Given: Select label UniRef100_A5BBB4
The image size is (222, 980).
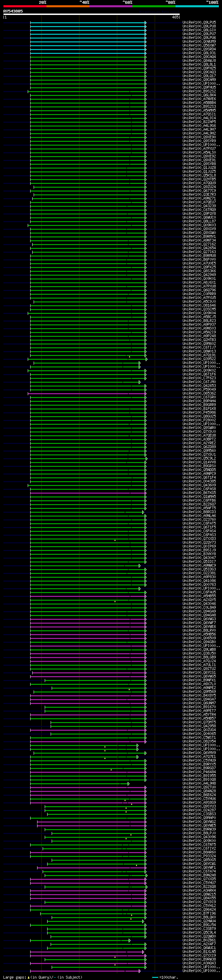Looking at the screenshot, I should [x=199, y=103].
